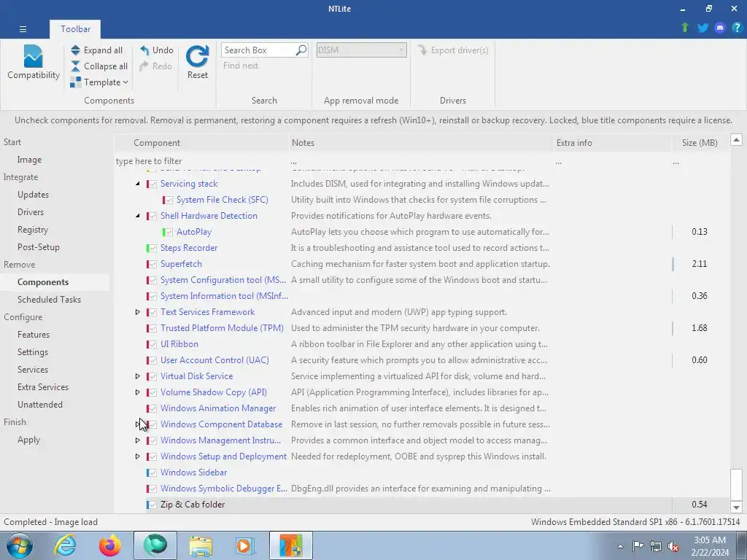
Task: Go to the Image page
Action: click(29, 160)
